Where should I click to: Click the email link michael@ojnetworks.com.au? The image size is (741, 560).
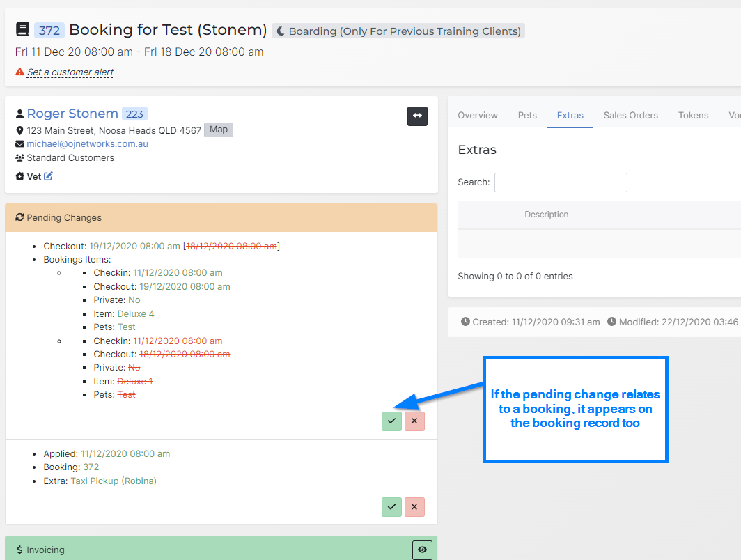[x=88, y=143]
